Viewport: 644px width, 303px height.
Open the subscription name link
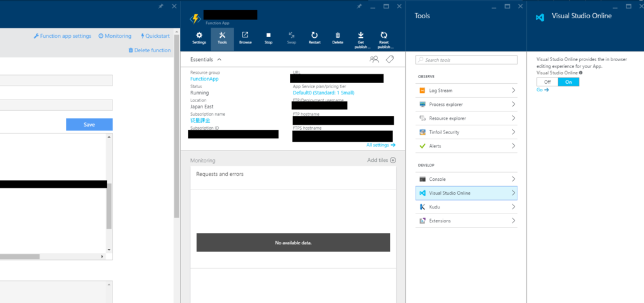pos(200,120)
